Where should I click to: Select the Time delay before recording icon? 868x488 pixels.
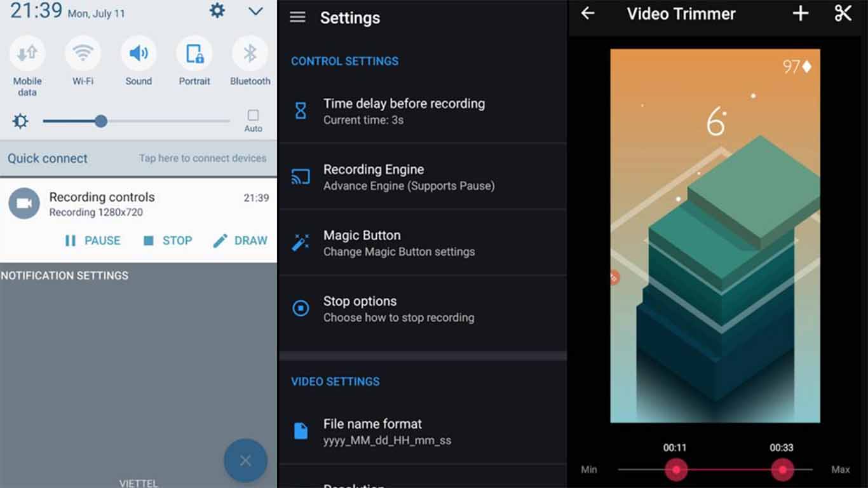[x=300, y=110]
